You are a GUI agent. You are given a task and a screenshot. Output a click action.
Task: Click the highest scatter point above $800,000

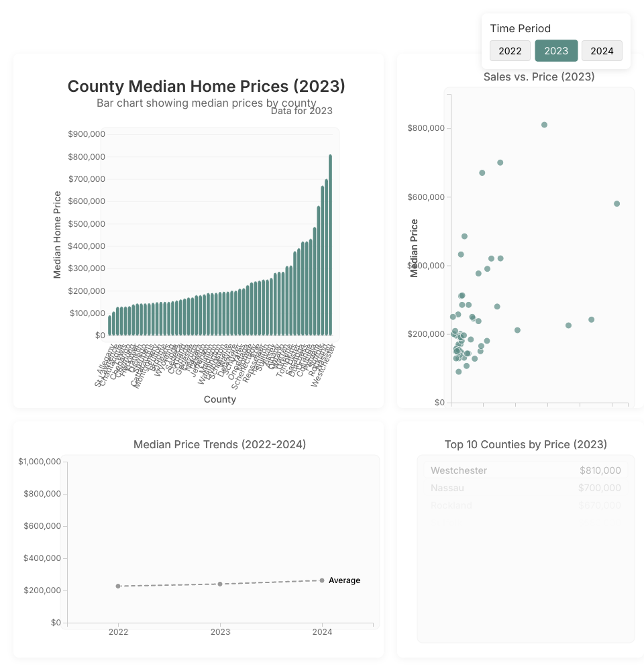[x=544, y=125]
